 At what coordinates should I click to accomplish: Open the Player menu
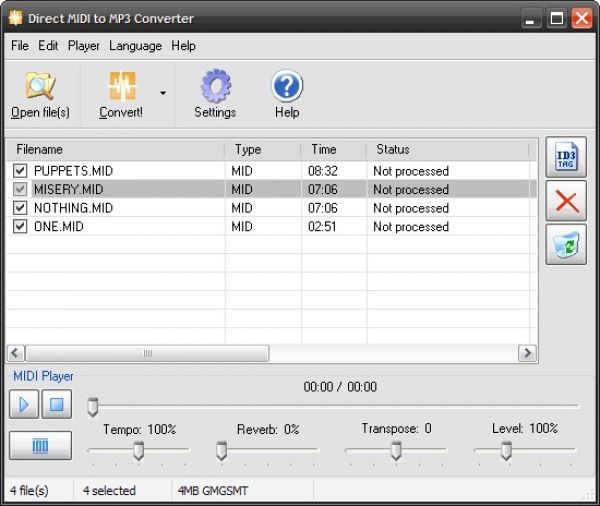[x=84, y=46]
